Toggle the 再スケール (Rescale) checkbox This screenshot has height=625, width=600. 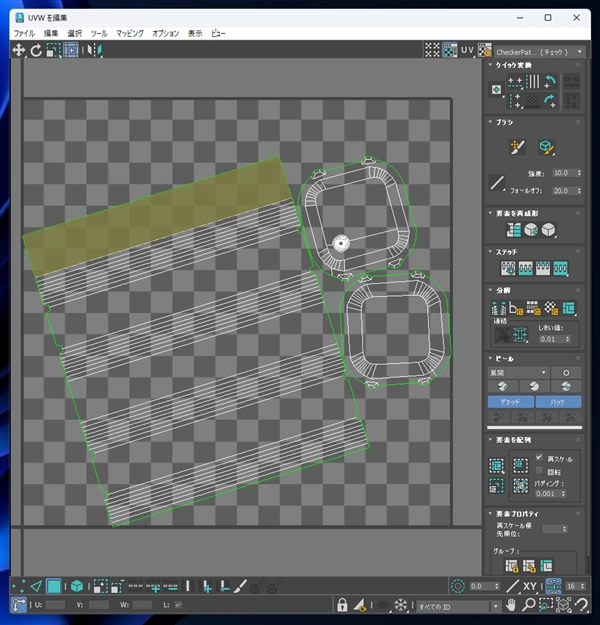(x=540, y=458)
